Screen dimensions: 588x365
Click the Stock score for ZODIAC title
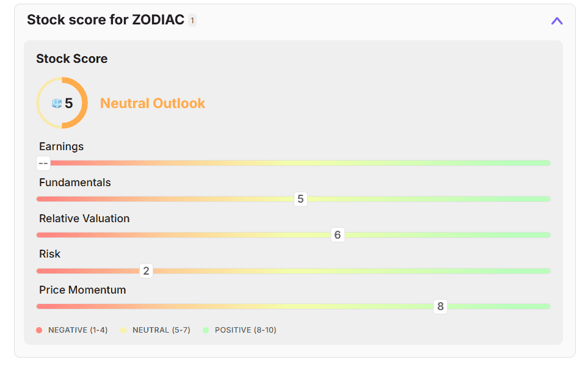tap(105, 20)
